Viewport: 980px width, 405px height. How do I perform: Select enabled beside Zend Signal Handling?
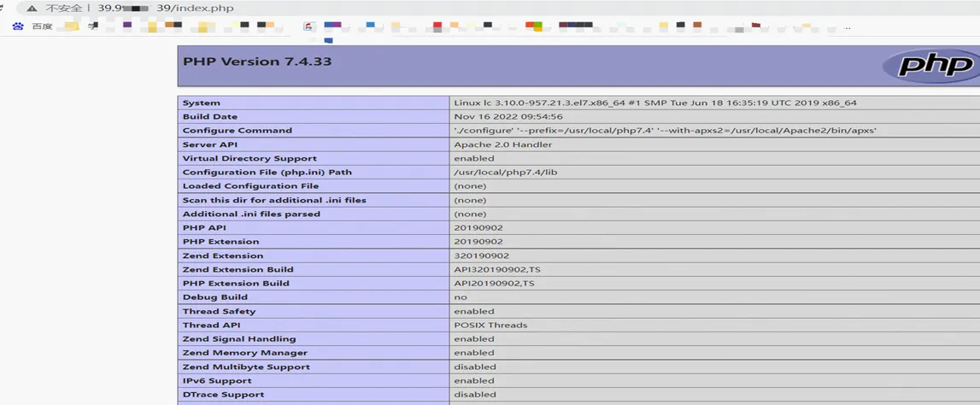473,339
